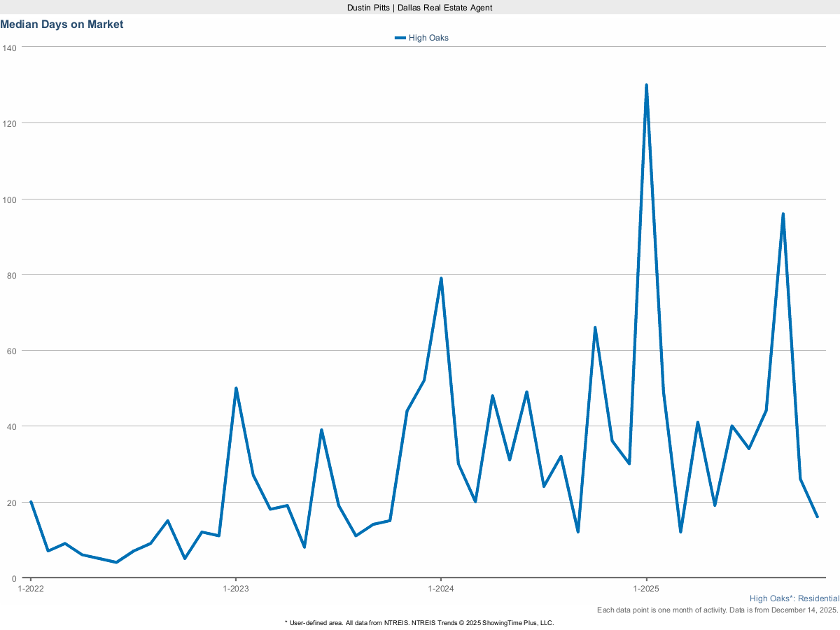
Task: Click the 100 y-axis label
Action: [9, 199]
